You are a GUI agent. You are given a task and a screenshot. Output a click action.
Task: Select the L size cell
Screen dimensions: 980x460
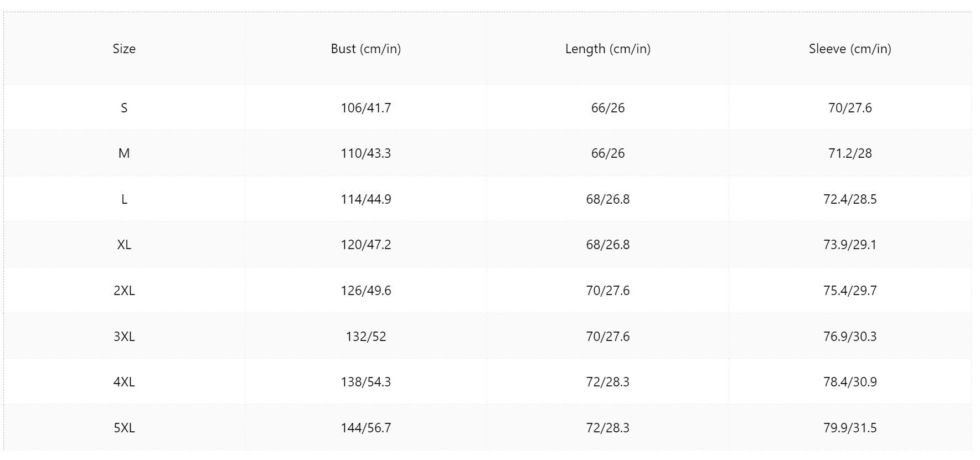pyautogui.click(x=124, y=199)
